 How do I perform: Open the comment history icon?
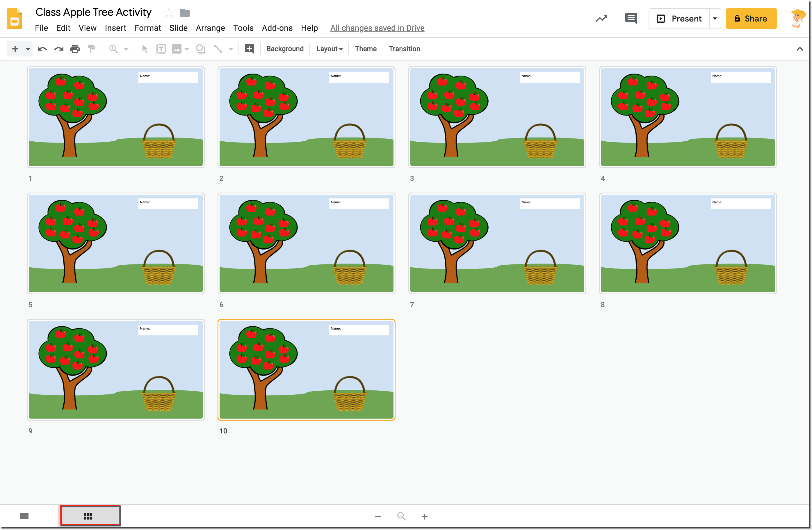point(631,18)
